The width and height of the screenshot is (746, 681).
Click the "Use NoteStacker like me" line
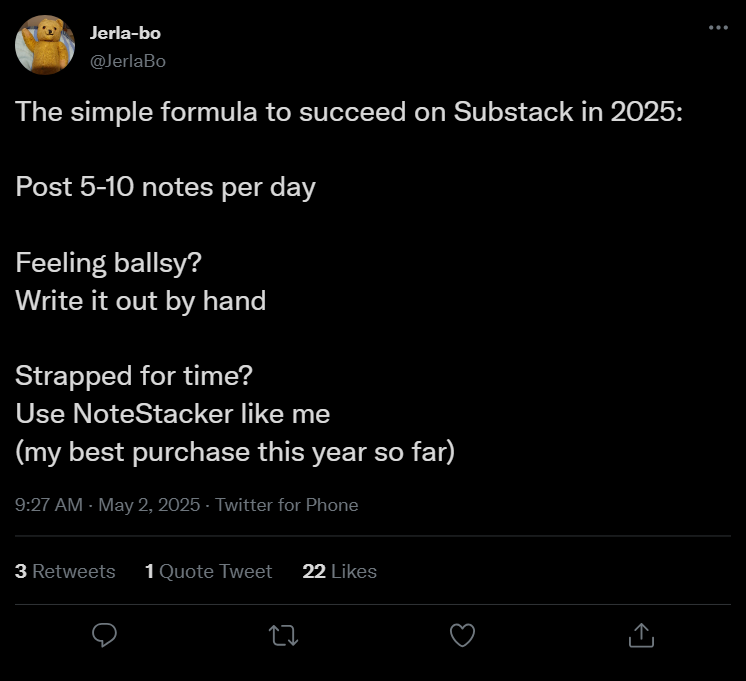(172, 414)
